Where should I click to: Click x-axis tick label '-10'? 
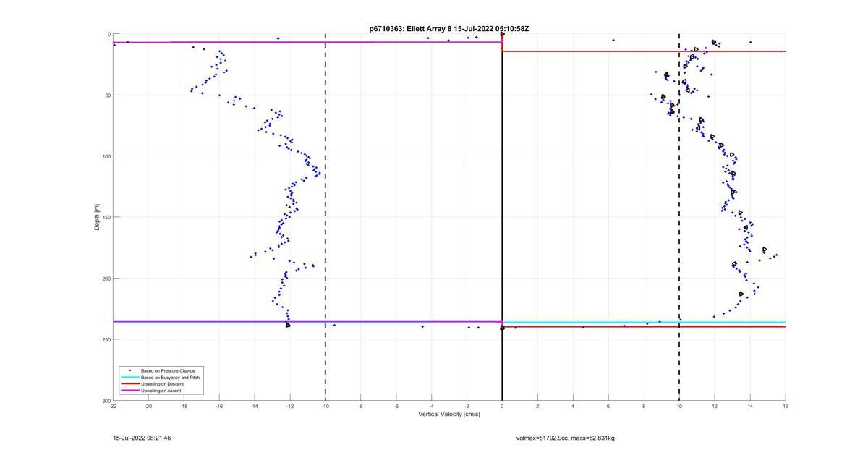(325, 406)
